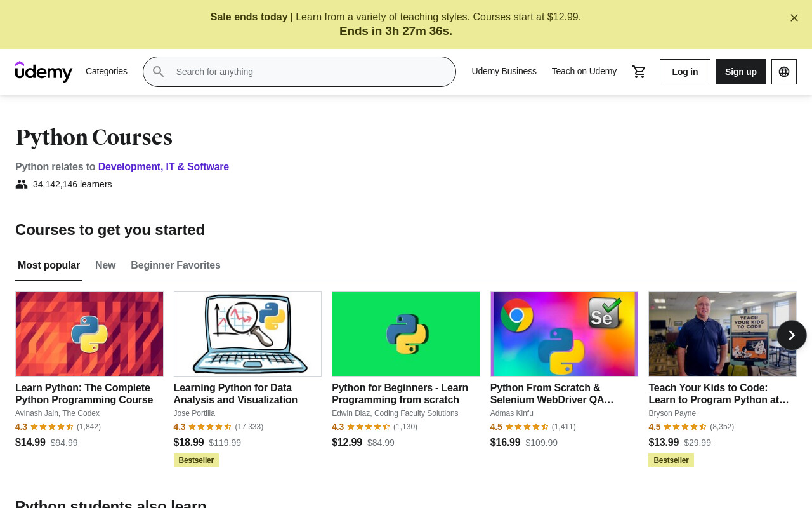Open 'Teach Your Kids to Code' title
The height and width of the screenshot is (508, 812).
click(719, 394)
